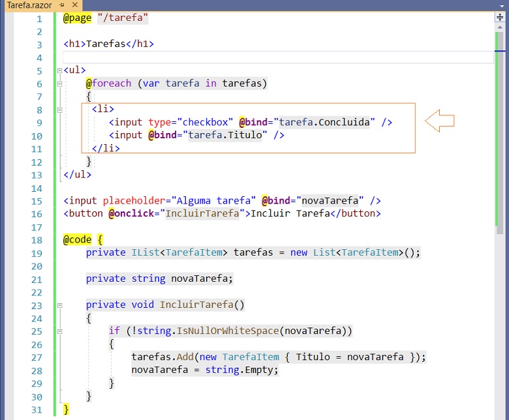Click the @page directive on line 1
This screenshot has height=420, width=509.
(77, 18)
